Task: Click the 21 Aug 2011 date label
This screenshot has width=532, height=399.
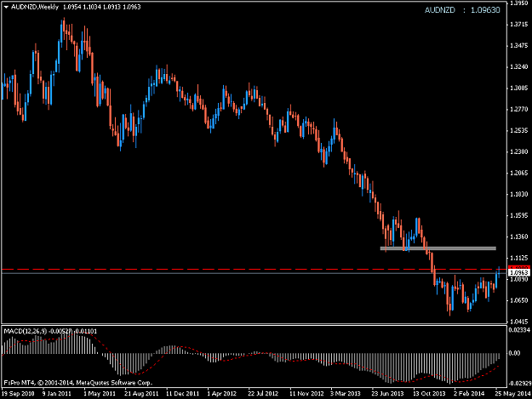Action: [x=141, y=394]
